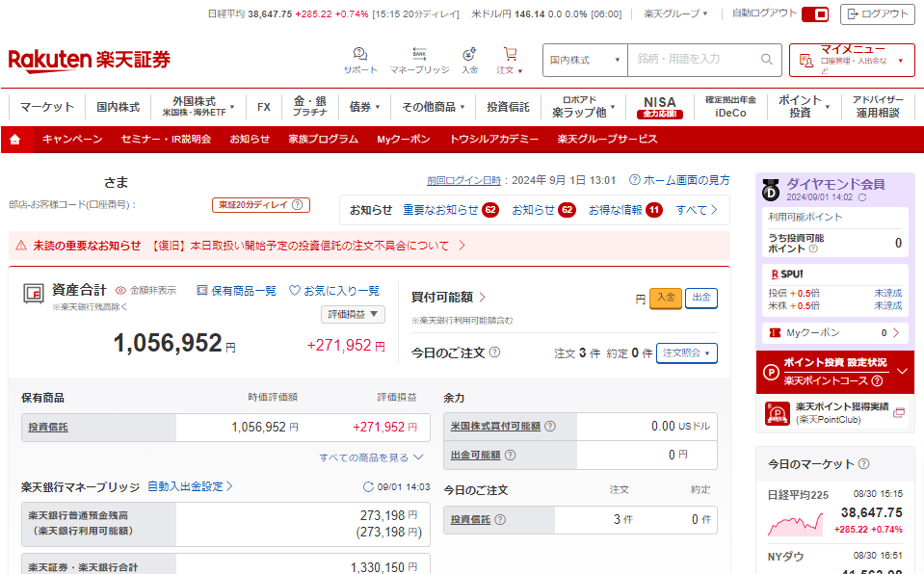924x574 pixels.
Task: Toggle 金額非表示 eye to hide amounts
Action: (x=120, y=291)
